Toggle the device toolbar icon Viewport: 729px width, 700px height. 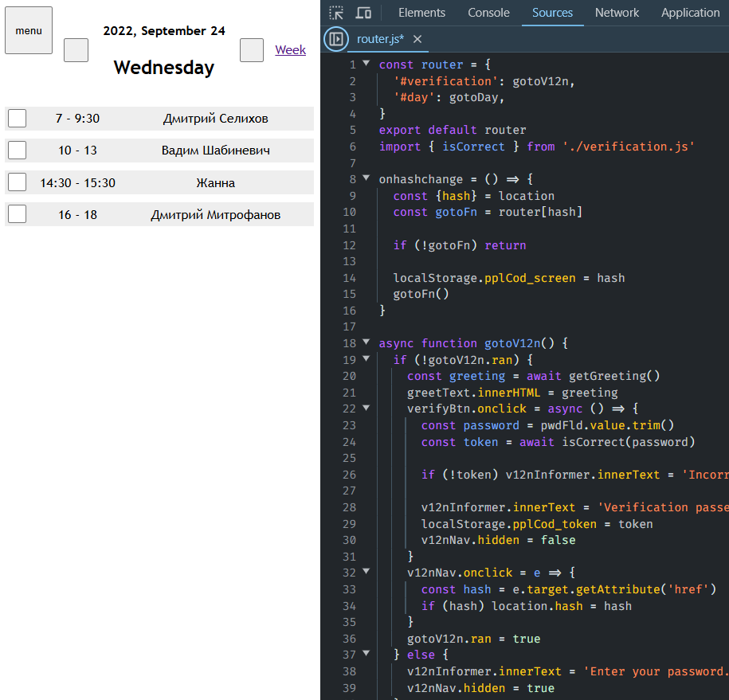tap(363, 13)
